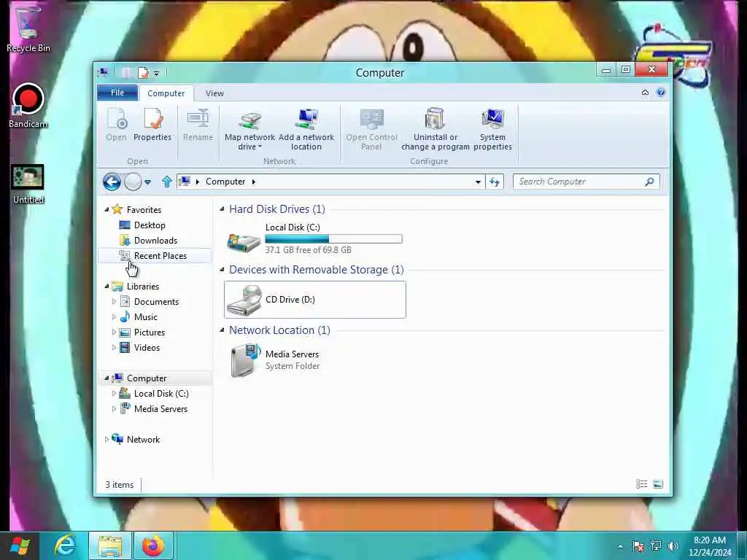747x560 pixels.
Task: Show hidden tray icons arrow
Action: (x=620, y=546)
